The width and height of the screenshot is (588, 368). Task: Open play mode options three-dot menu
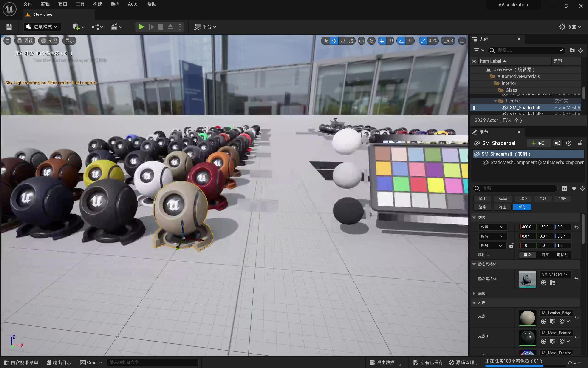180,27
